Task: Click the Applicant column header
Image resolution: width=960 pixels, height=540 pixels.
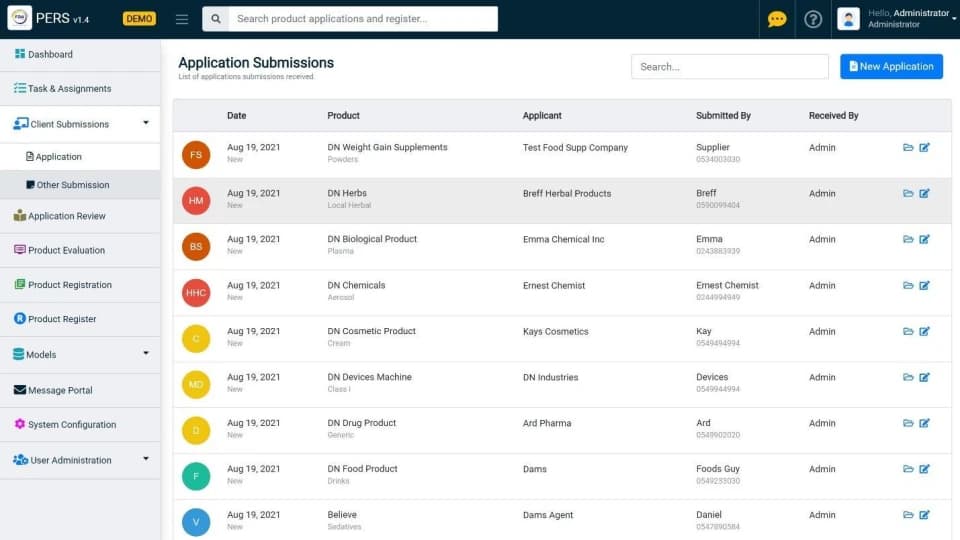Action: click(542, 116)
